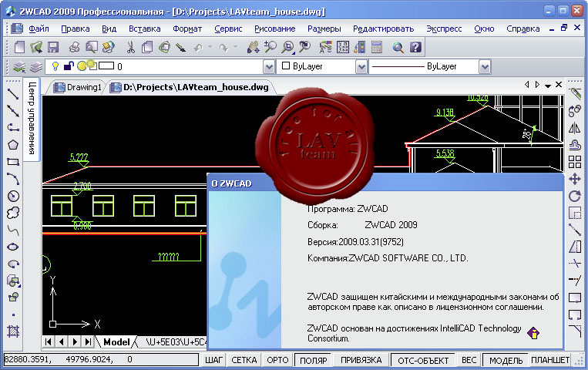Expand the layer list dropdown
Image resolution: width=588 pixels, height=370 pixels.
coord(269,67)
